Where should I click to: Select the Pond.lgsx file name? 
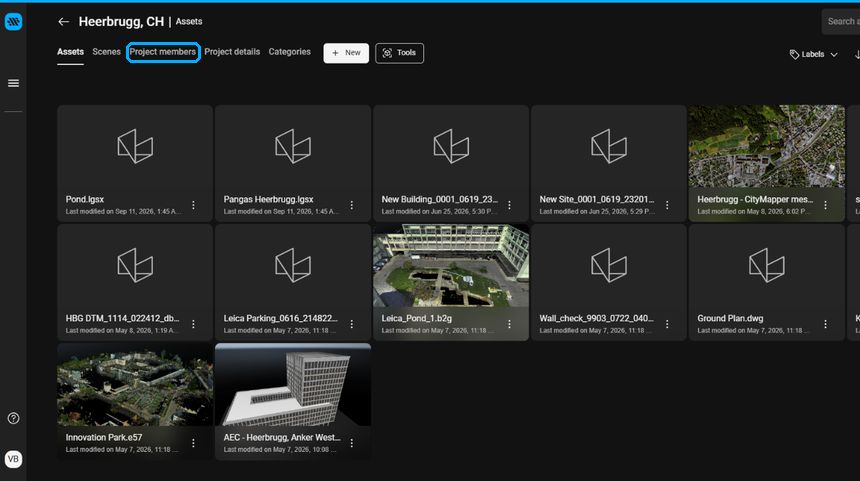(84, 199)
